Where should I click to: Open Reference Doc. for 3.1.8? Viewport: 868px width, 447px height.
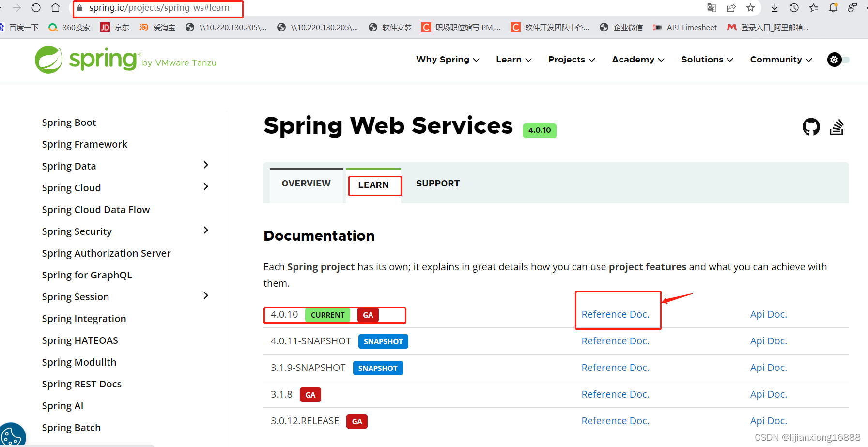[x=615, y=394]
